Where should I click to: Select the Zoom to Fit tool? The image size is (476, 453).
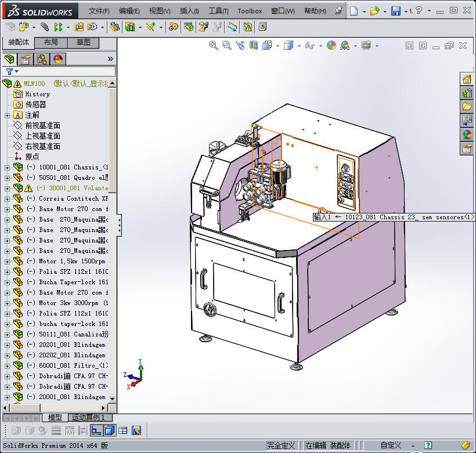point(213,46)
